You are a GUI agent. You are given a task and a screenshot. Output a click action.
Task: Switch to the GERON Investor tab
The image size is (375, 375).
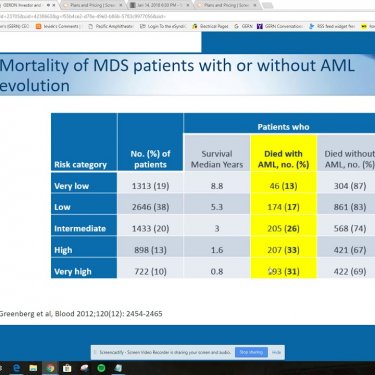(28, 5)
